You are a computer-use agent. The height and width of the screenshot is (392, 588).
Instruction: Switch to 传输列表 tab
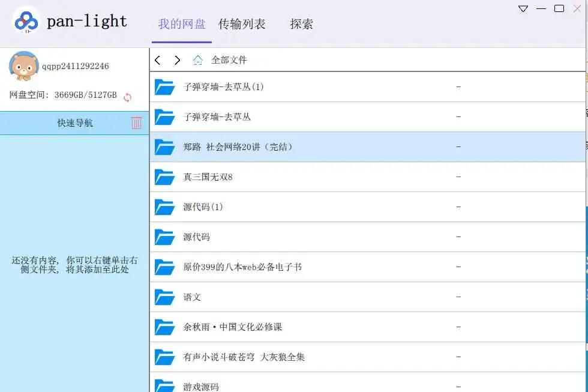[242, 24]
